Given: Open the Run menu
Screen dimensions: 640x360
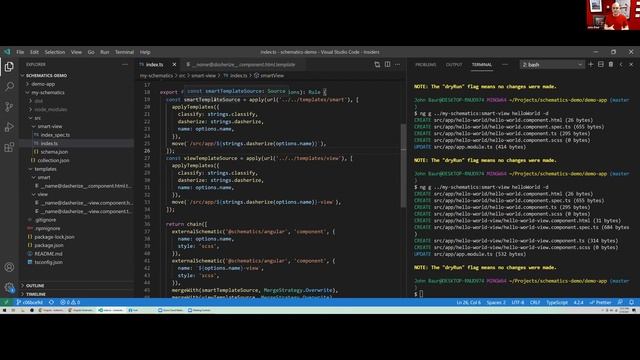Looking at the screenshot, I should [104, 52].
